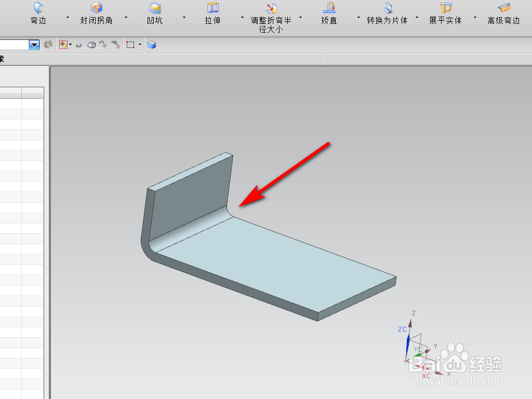Viewport: 532px width, 399px height.
Task: Open the 高级弯边 advanced flange tool
Action: coord(503,13)
